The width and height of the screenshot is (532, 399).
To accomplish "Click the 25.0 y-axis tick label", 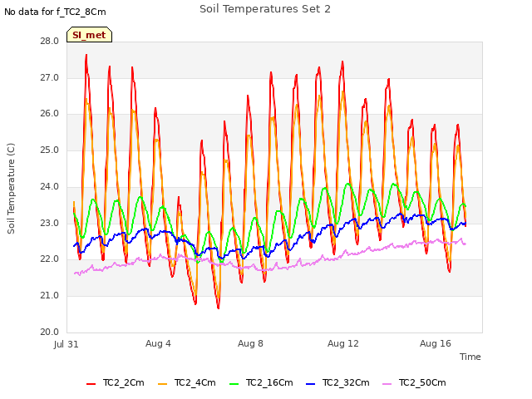I will click(x=49, y=150).
